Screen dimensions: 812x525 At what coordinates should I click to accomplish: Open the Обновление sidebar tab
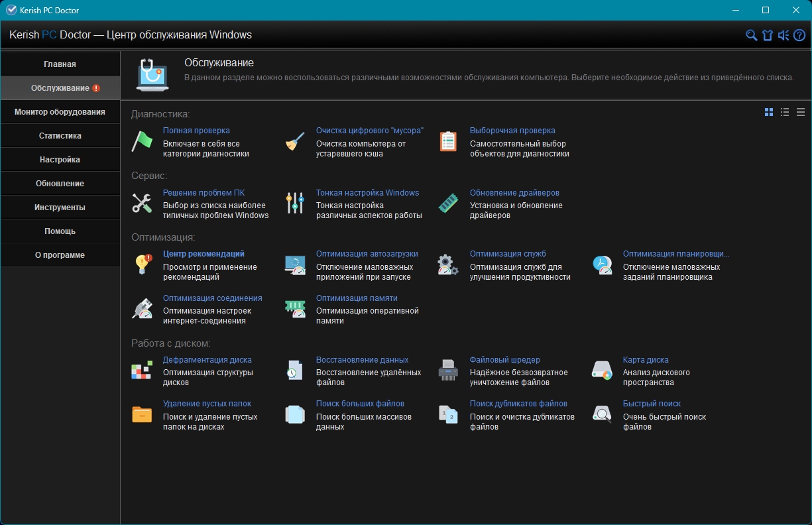60,184
